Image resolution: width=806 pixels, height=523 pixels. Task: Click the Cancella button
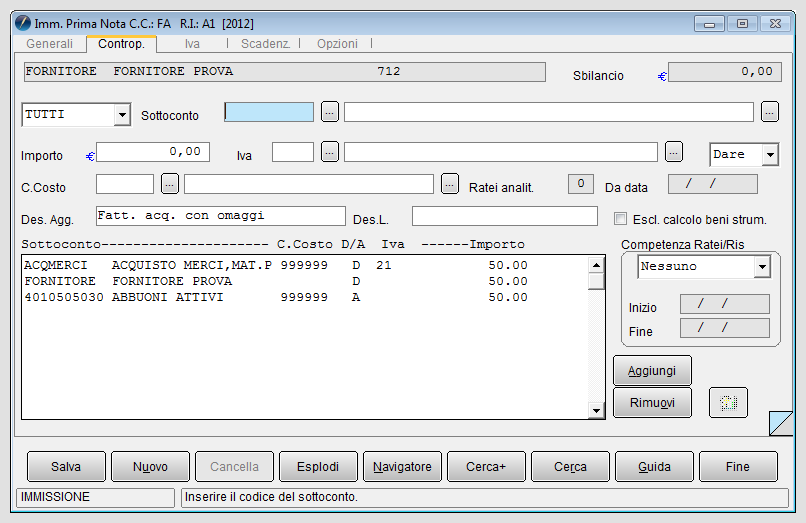[234, 466]
